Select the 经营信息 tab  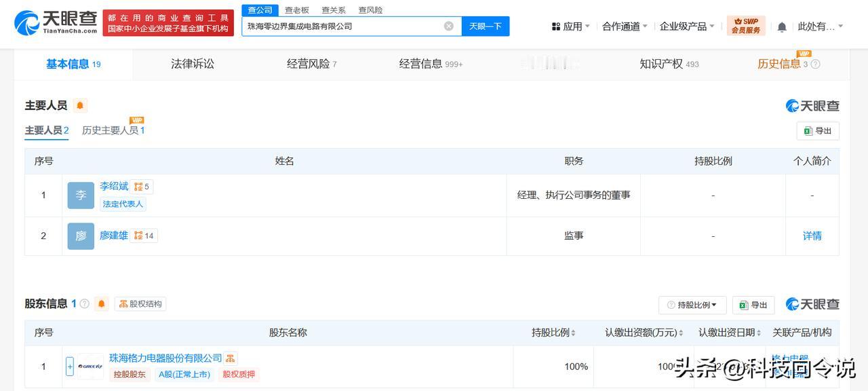tap(431, 64)
